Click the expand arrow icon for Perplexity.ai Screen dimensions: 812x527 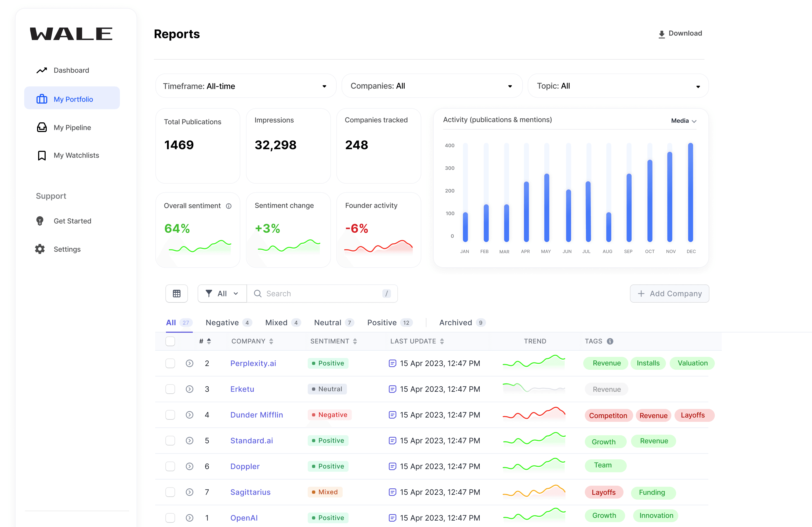[190, 363]
